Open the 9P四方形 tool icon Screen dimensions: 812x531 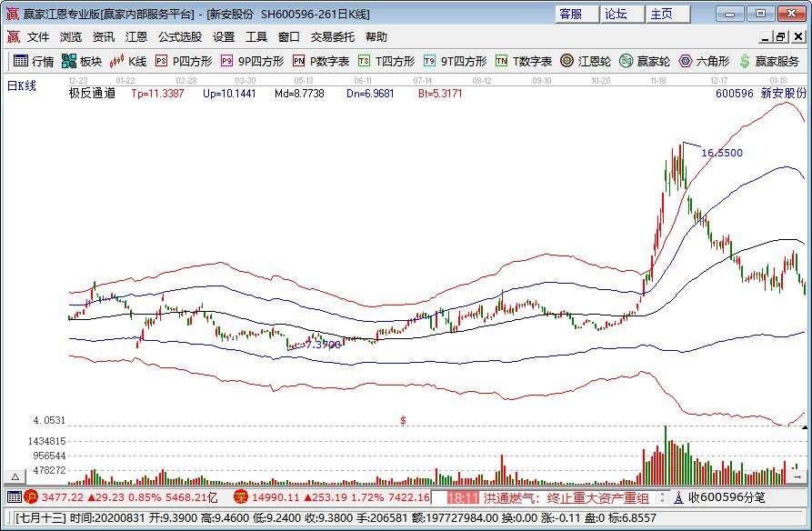point(227,62)
